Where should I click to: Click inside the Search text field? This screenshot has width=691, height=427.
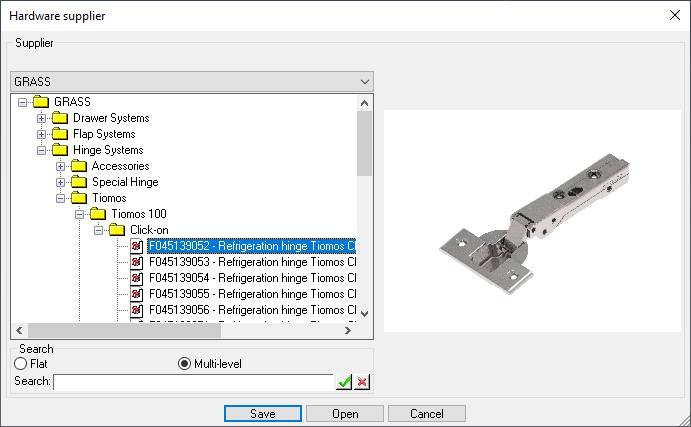pos(192,382)
